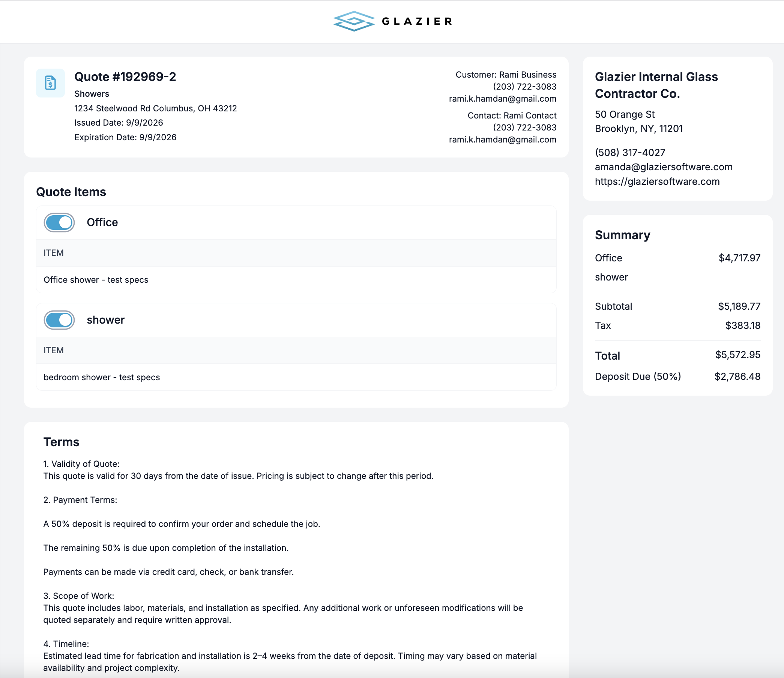Click the Quote Items heading
This screenshot has height=678, width=784.
click(x=71, y=192)
